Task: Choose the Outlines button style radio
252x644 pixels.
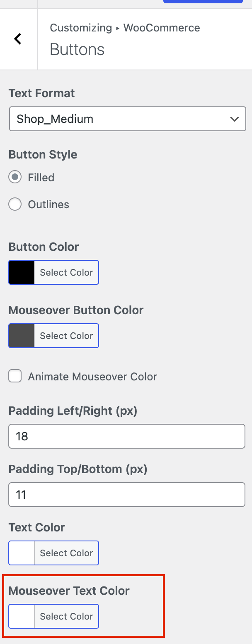Action: (x=15, y=204)
